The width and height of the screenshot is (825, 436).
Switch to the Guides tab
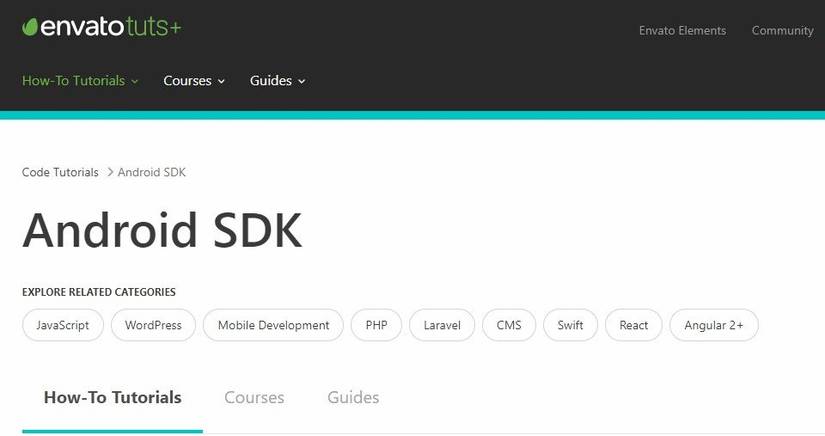[x=353, y=398]
